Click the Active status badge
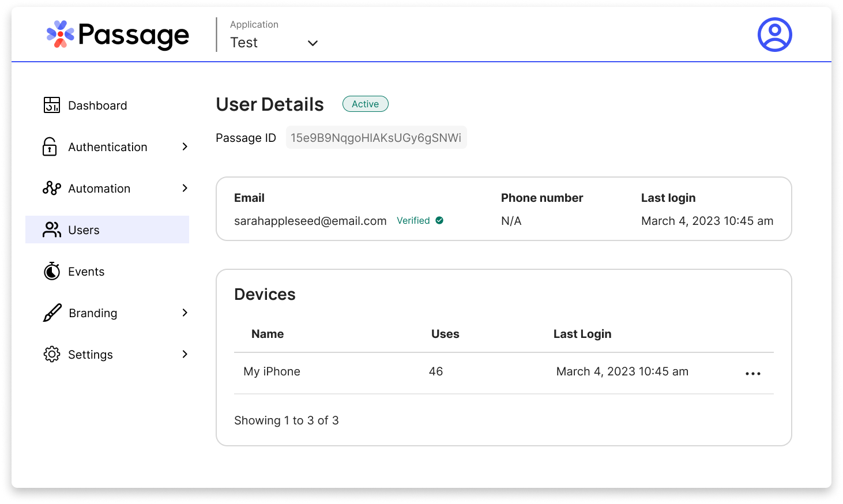Image resolution: width=843 pixels, height=504 pixels. [x=365, y=104]
